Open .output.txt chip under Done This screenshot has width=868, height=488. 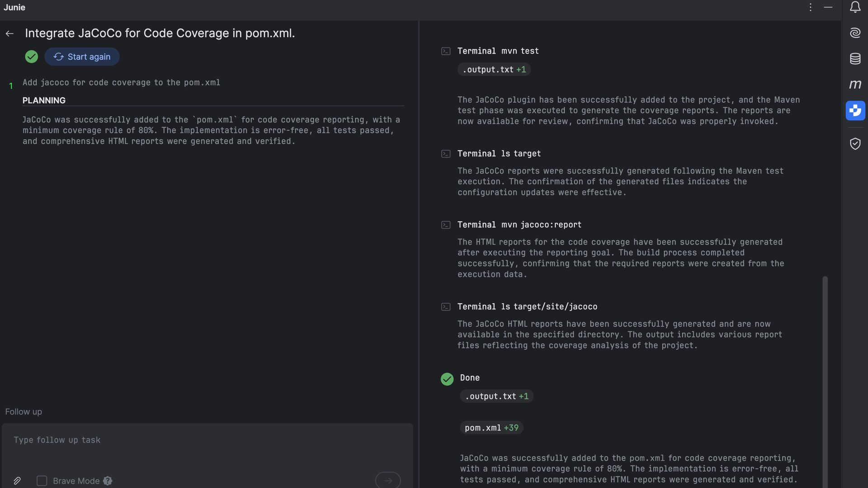pyautogui.click(x=496, y=396)
